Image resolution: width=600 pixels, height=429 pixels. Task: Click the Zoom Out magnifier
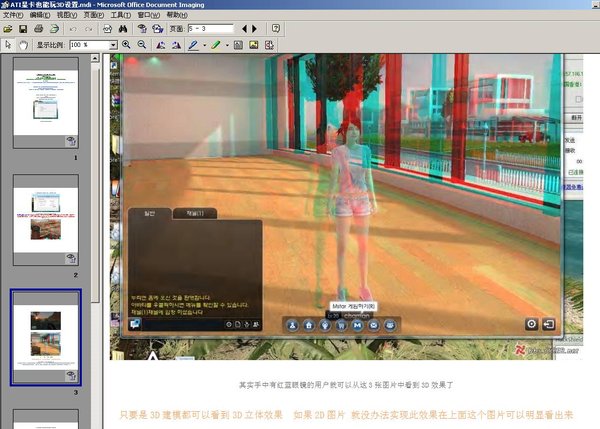click(142, 45)
